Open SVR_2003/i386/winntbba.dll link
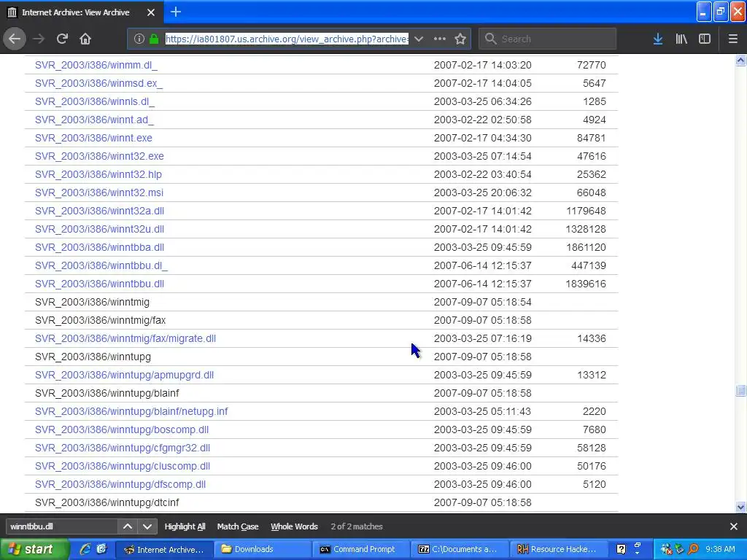Screen dimensions: 747x560 pyautogui.click(x=99, y=247)
